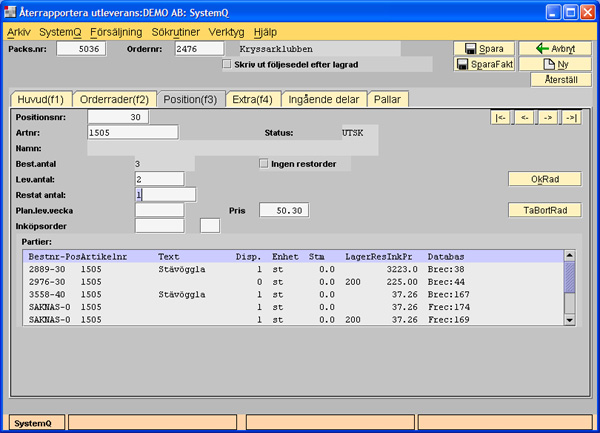Click Avbryt with green arrow
The width and height of the screenshot is (600, 433).
click(555, 49)
